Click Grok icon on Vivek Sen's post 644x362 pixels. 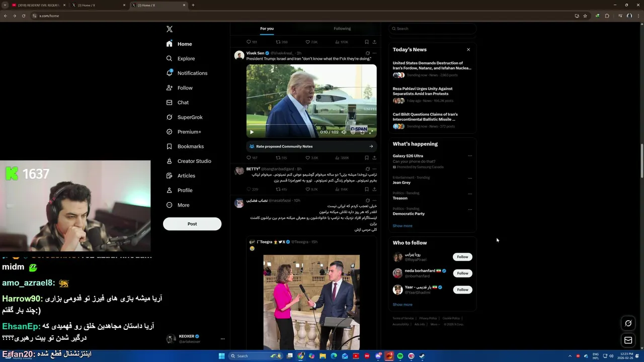click(x=367, y=53)
